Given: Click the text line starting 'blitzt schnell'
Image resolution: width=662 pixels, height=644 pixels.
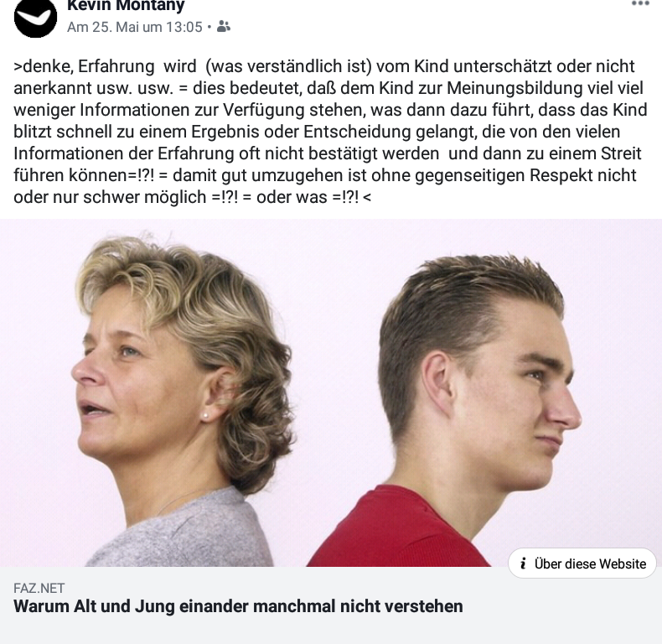Looking at the screenshot, I should pyautogui.click(x=317, y=132).
